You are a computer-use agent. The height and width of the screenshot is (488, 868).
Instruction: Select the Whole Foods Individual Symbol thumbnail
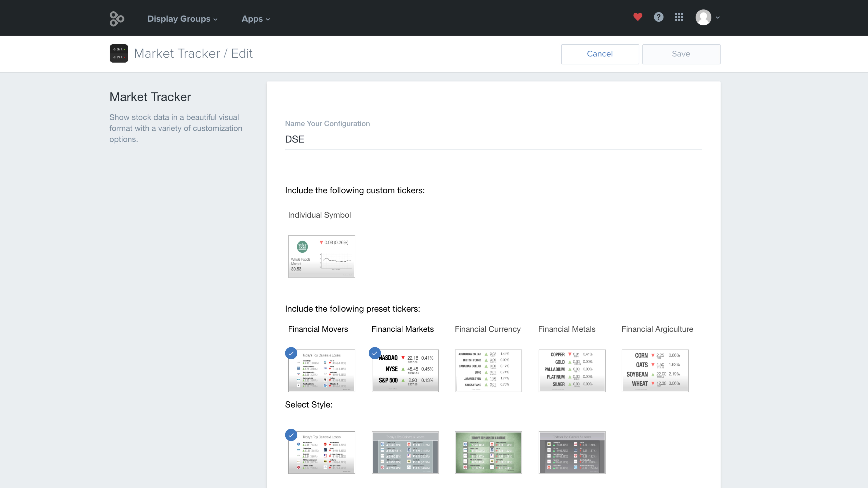[x=321, y=257]
